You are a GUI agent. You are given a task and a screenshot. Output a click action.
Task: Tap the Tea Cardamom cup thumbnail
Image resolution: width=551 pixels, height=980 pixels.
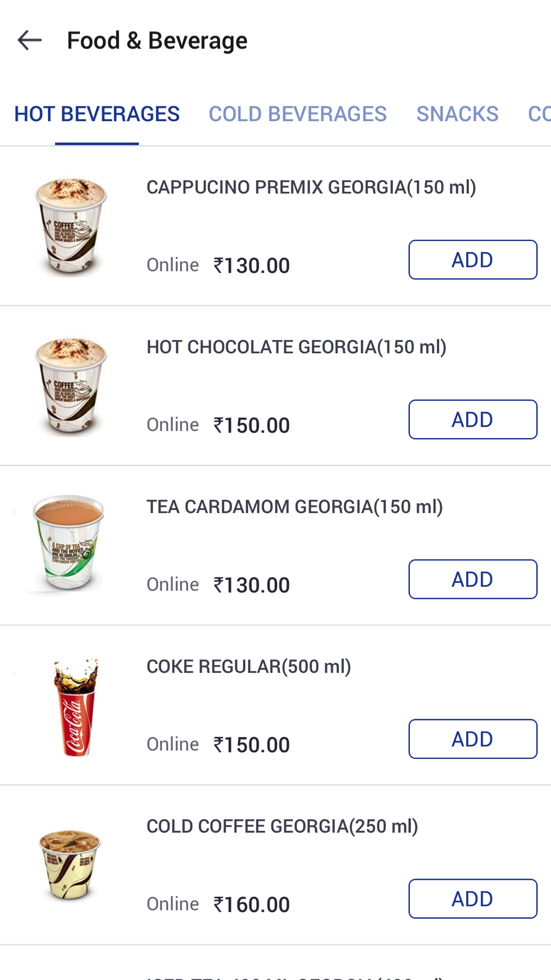pos(68,543)
